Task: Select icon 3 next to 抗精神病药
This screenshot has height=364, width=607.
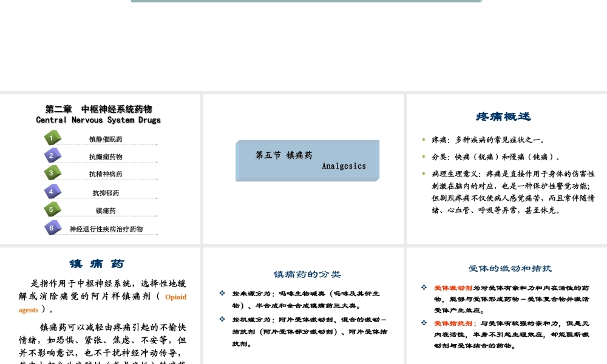Action: pyautogui.click(x=52, y=173)
